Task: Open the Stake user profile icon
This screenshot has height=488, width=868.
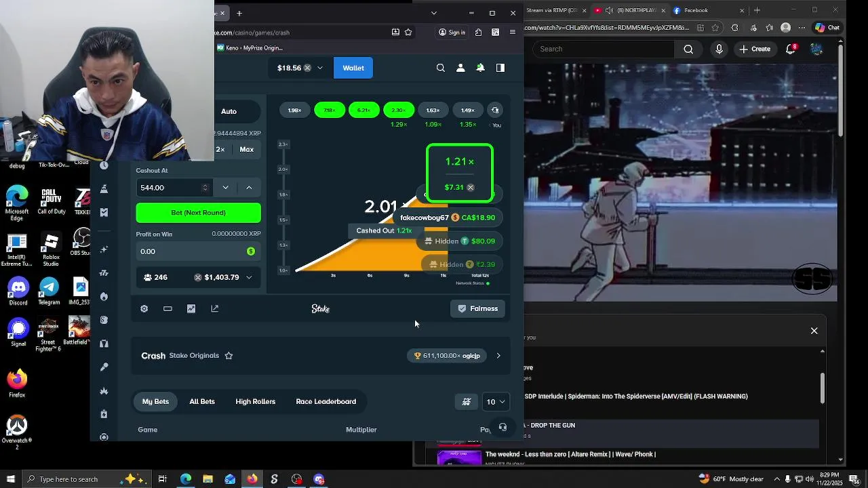Action: click(x=460, y=68)
